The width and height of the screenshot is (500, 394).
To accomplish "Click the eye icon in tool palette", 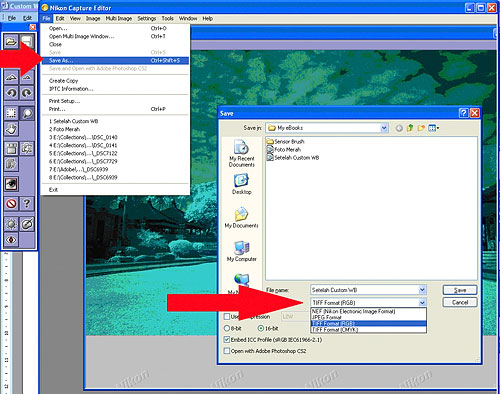I will tap(11, 184).
